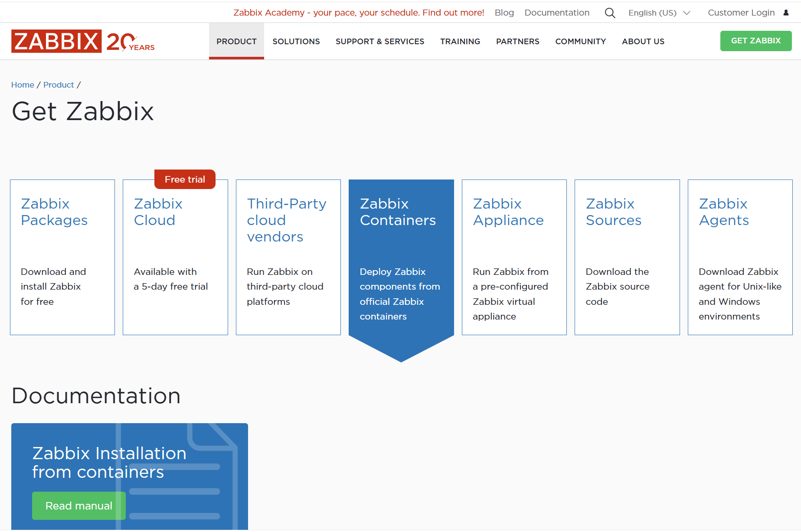Open the Solutions menu

tap(296, 42)
